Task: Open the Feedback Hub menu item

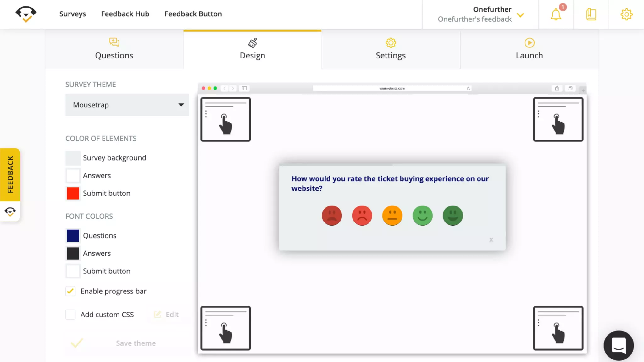Action: (125, 14)
